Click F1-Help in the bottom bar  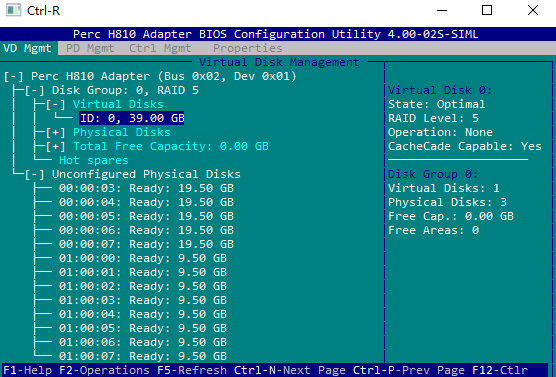click(27, 371)
